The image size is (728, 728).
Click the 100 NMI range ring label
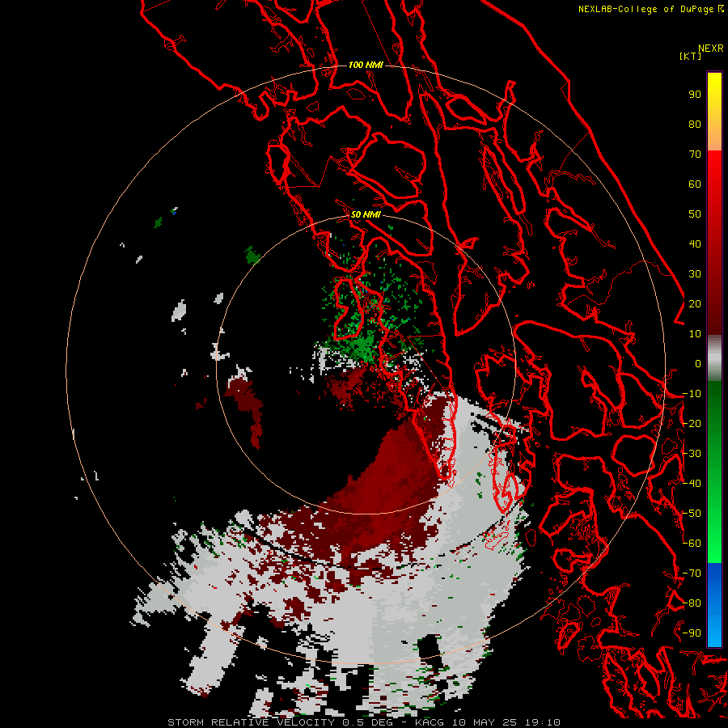pos(366,65)
